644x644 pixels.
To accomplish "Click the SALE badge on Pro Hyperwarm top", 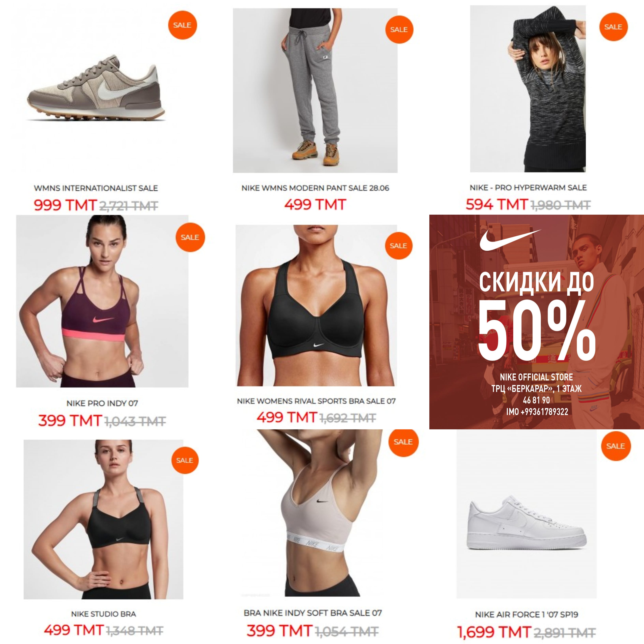I will (613, 27).
